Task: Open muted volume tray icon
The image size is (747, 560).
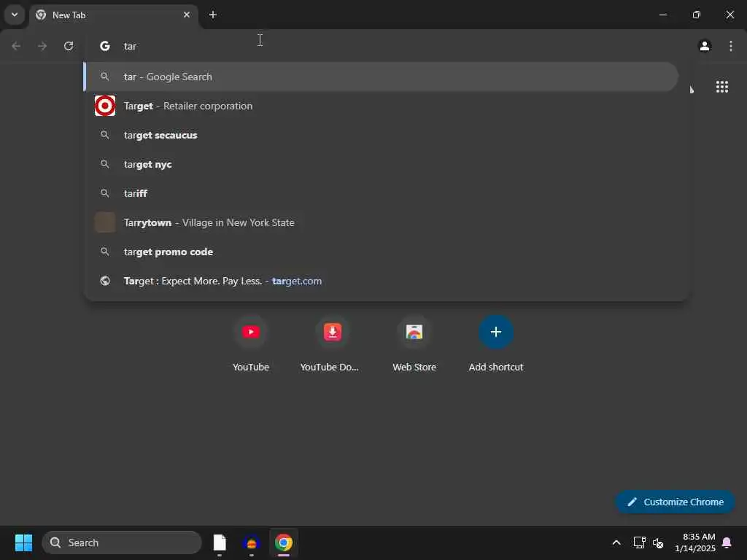Action: pos(658,542)
